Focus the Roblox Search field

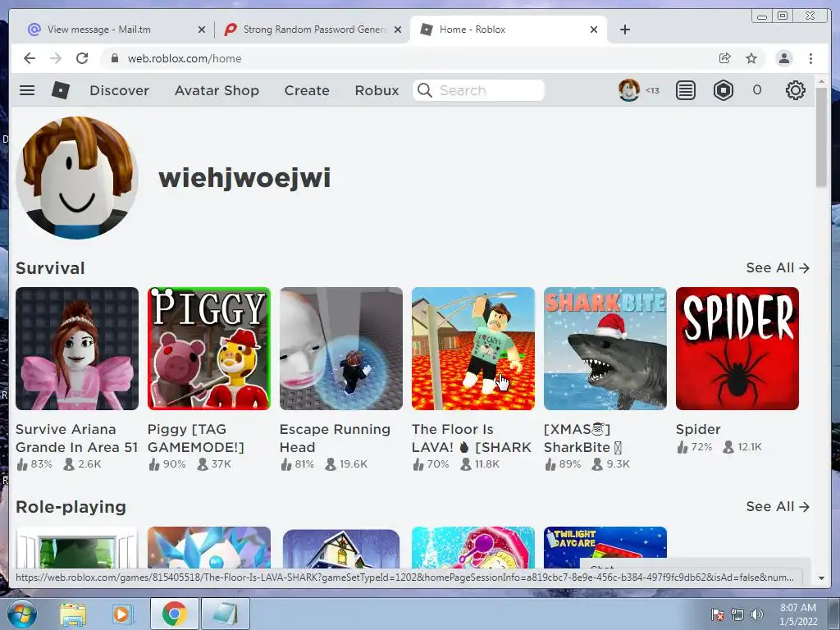tap(478, 90)
